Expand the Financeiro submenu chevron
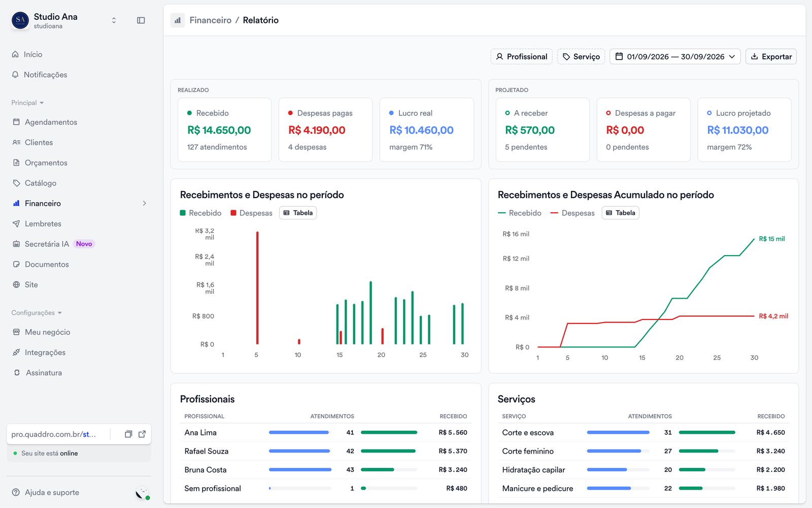The height and width of the screenshot is (508, 812). (145, 203)
